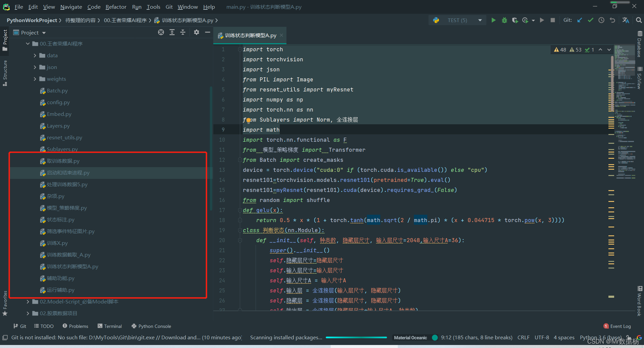Open Search Everywhere magnifier icon
The image size is (644, 348).
click(x=639, y=20)
